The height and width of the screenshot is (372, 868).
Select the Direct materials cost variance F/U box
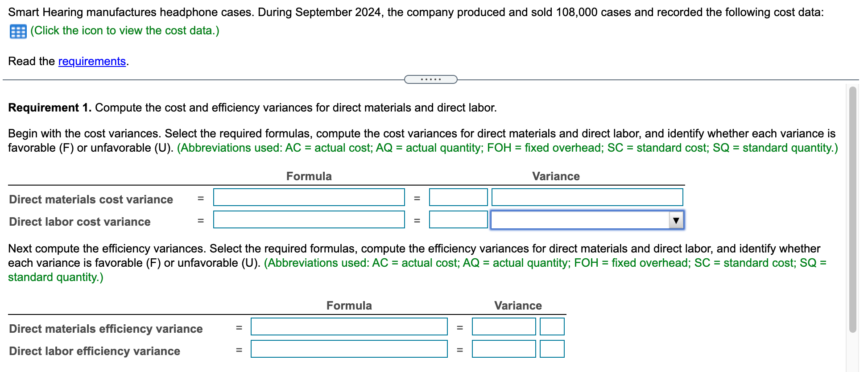[x=587, y=197]
